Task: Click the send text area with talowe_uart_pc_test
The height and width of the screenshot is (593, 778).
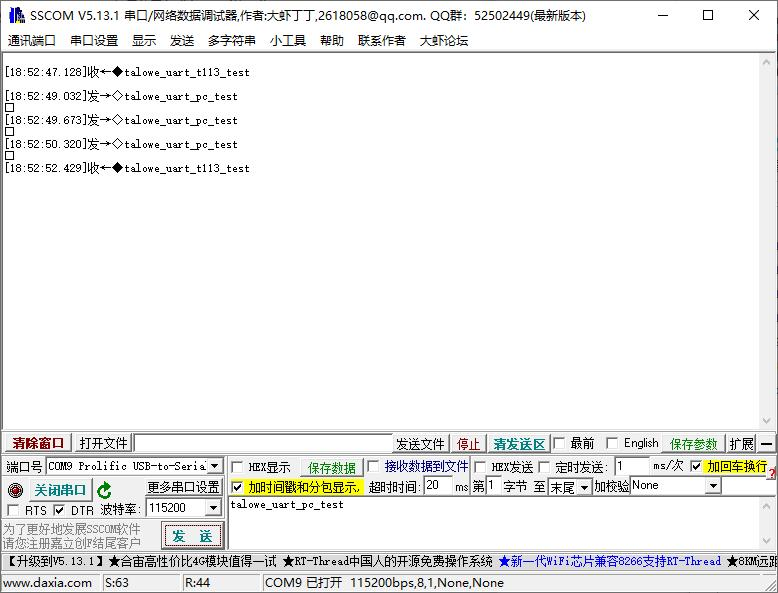Action: pyautogui.click(x=493, y=523)
